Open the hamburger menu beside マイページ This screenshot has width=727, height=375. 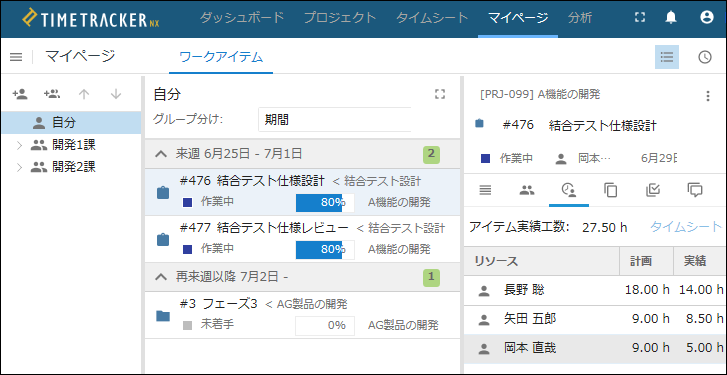[x=16, y=57]
